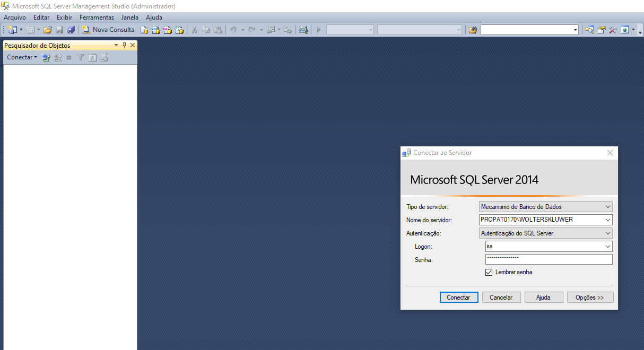Viewport: 644px width, 350px height.
Task: Open the Find search combo box
Action: click(529, 30)
